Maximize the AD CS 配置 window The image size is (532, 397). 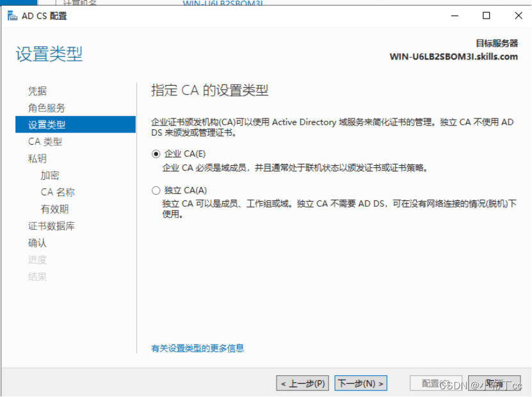(x=486, y=15)
